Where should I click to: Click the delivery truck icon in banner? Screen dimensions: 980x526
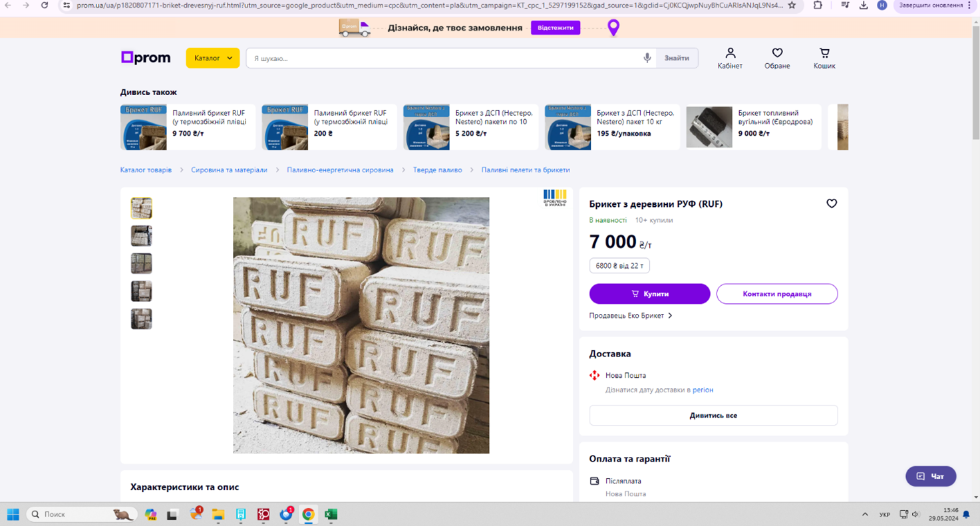click(x=354, y=27)
